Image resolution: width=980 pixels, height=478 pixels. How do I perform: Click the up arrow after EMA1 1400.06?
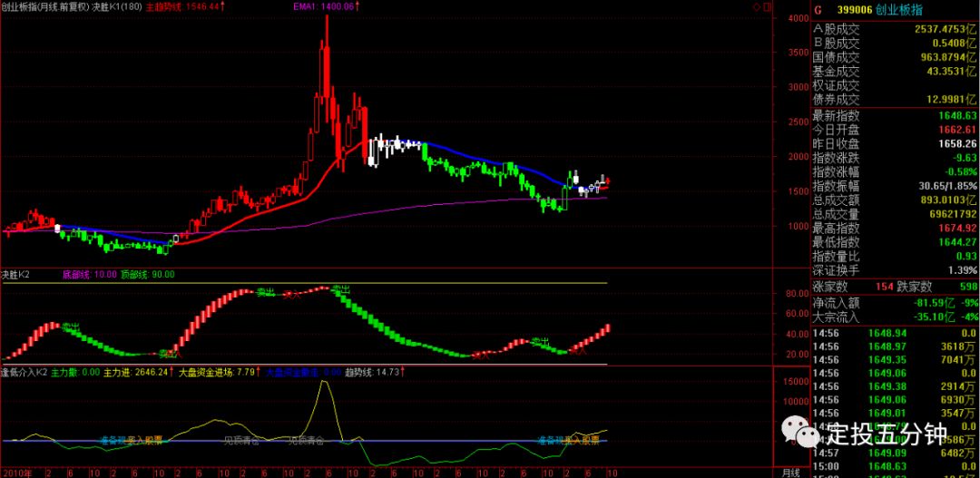click(358, 6)
